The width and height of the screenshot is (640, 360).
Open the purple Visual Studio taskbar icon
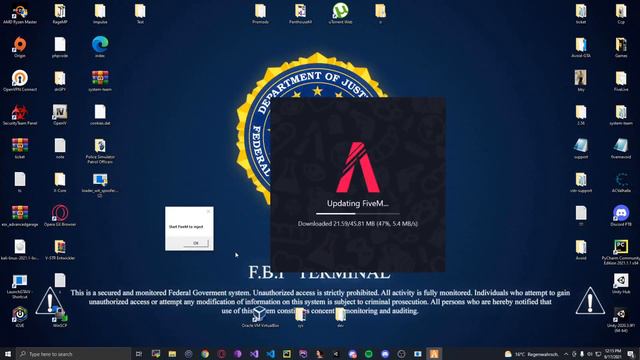254,353
